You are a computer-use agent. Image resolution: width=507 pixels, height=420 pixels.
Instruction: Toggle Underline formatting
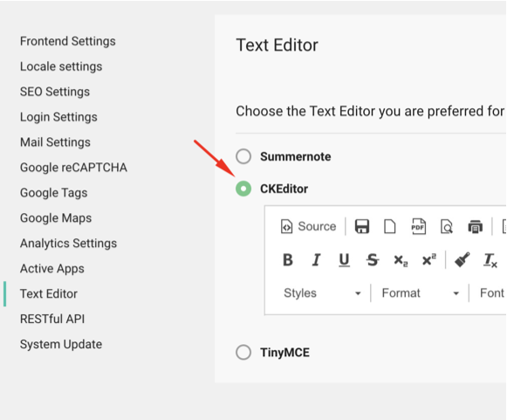point(344,260)
